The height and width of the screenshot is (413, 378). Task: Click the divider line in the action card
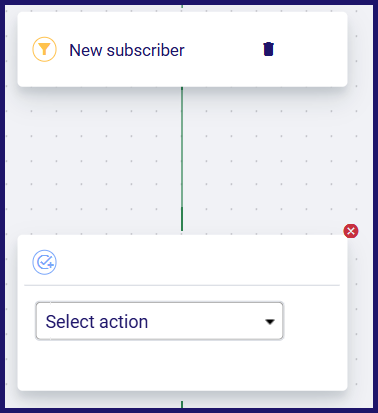coord(182,285)
